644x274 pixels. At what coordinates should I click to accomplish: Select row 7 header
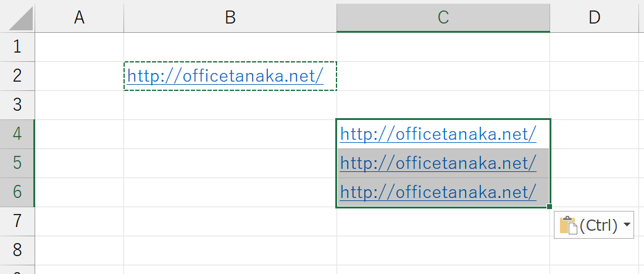click(17, 221)
